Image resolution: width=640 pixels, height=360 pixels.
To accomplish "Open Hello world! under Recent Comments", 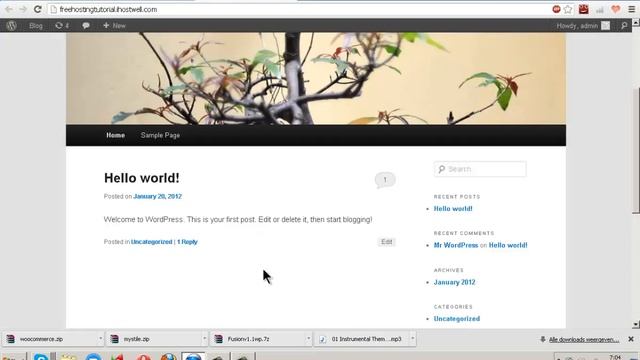I will 508,245.
